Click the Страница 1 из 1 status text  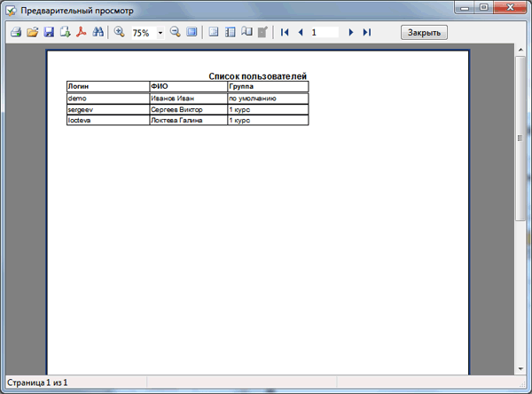tap(37, 382)
